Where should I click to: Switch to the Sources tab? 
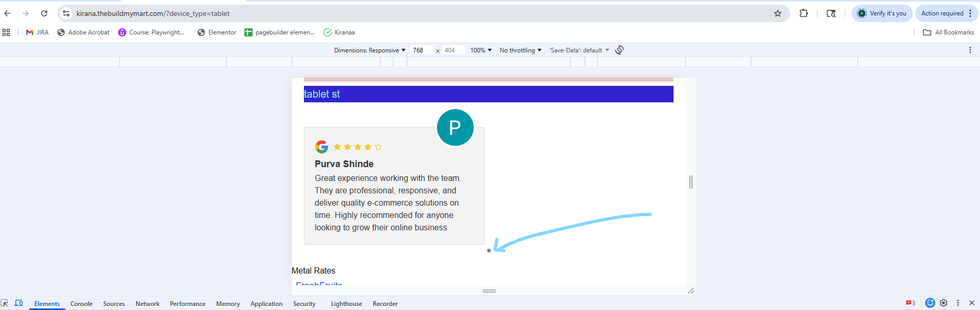coord(114,304)
